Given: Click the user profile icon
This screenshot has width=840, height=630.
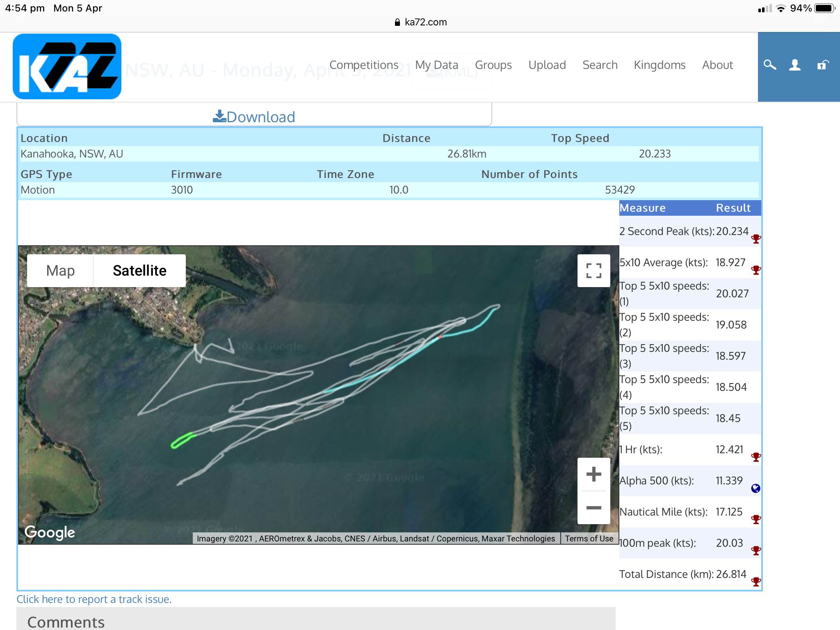Looking at the screenshot, I should [x=795, y=65].
